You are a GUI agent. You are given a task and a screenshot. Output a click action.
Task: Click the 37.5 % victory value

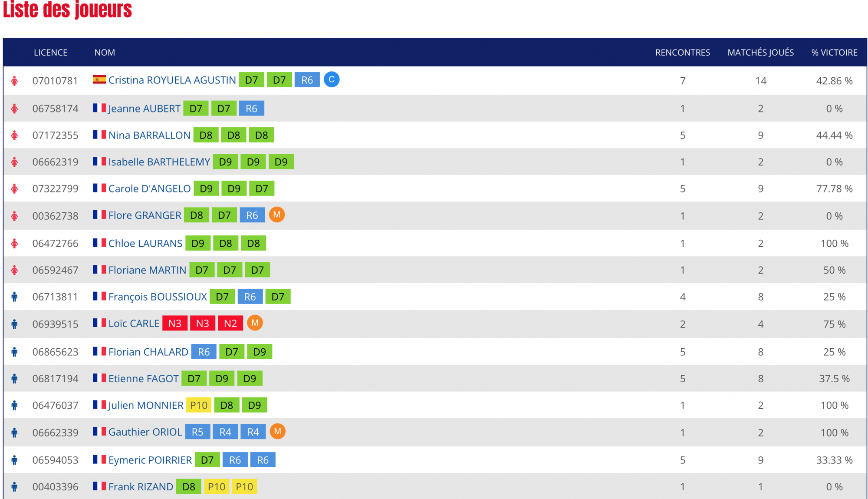click(x=835, y=379)
